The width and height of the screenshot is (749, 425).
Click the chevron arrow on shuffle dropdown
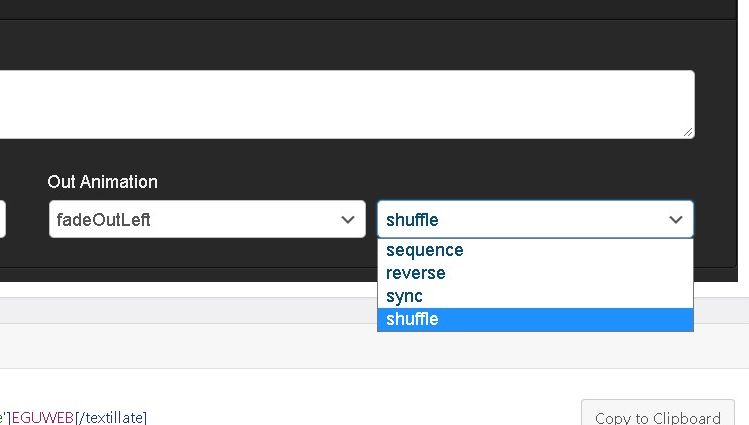coord(676,220)
